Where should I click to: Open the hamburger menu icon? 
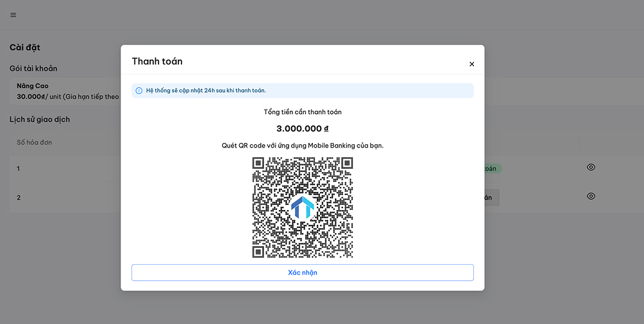pos(13,15)
